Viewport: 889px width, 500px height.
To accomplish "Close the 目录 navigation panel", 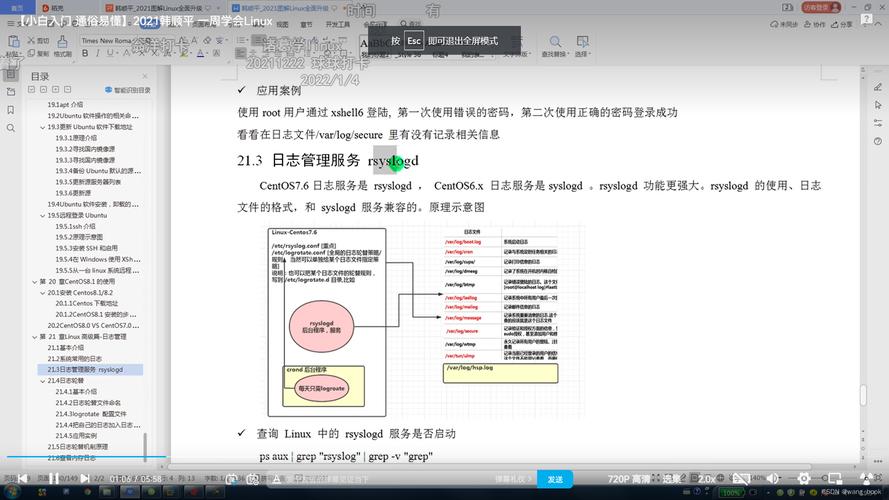I will (145, 76).
